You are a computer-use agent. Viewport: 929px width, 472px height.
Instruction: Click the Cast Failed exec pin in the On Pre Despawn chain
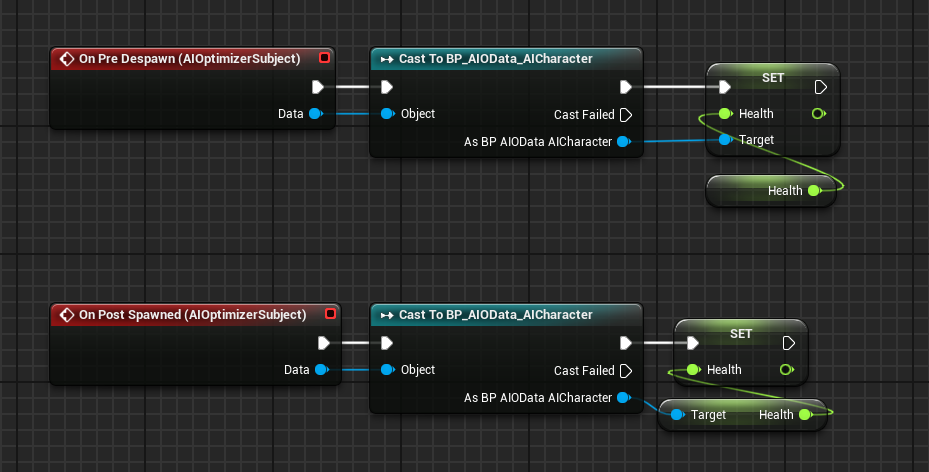[x=626, y=114]
